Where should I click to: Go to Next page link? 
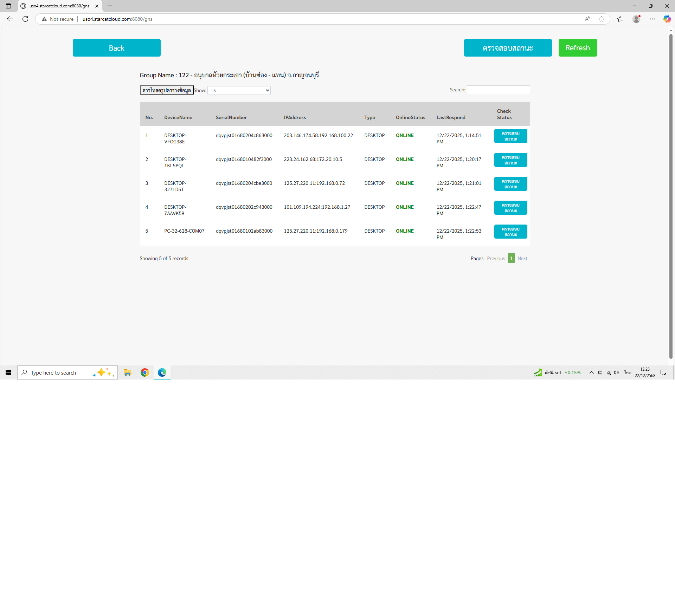click(522, 258)
